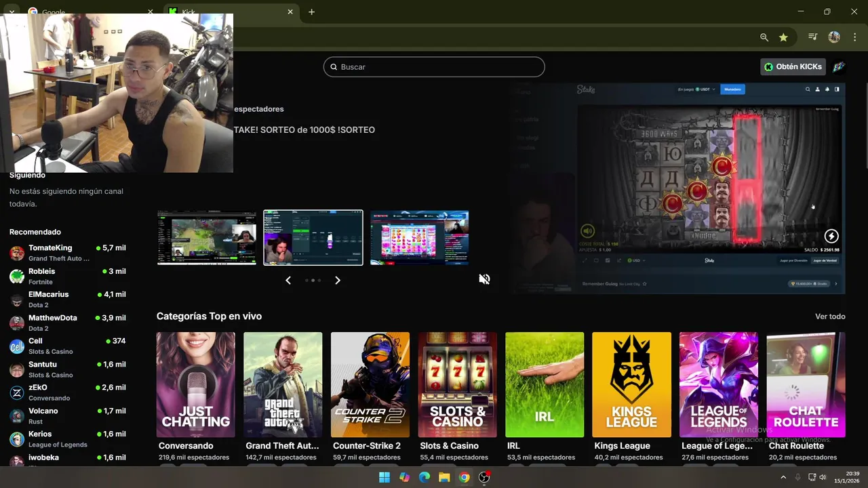Image resolution: width=868 pixels, height=488 pixels.
Task: Open the Grand Theft Auto category card
Action: 283,384
